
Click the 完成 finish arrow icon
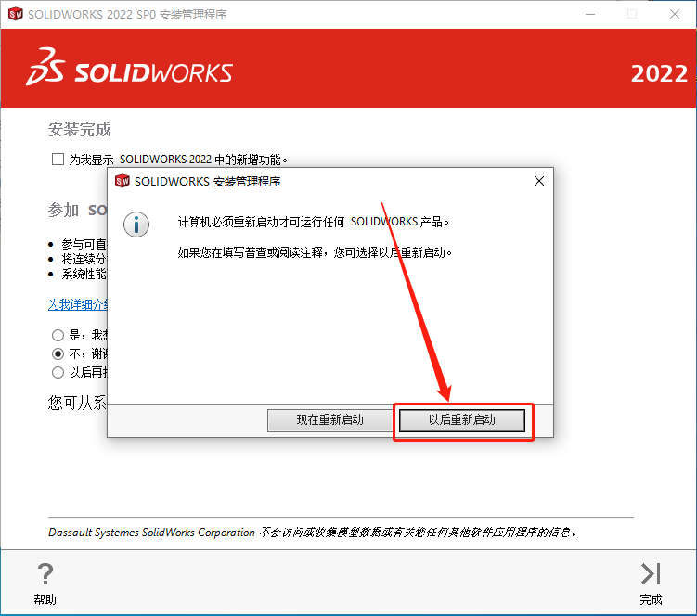pos(651,573)
